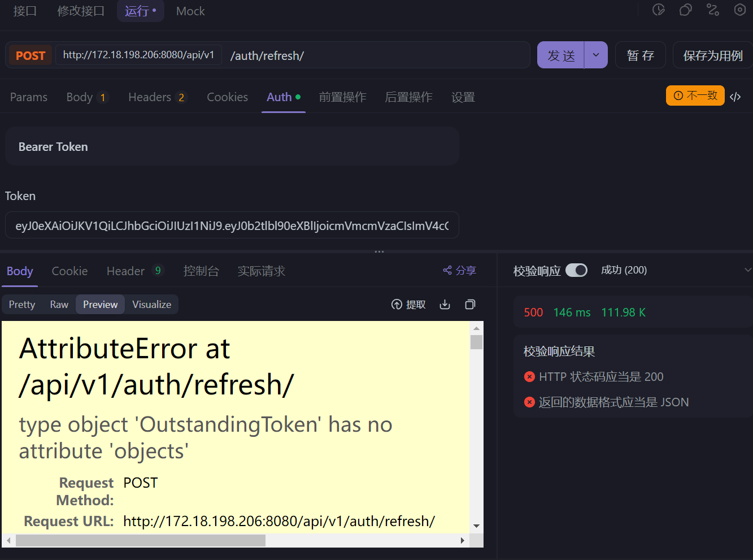Viewport: 753px width, 560px height.
Task: Click the Token value input field
Action: pos(232,225)
